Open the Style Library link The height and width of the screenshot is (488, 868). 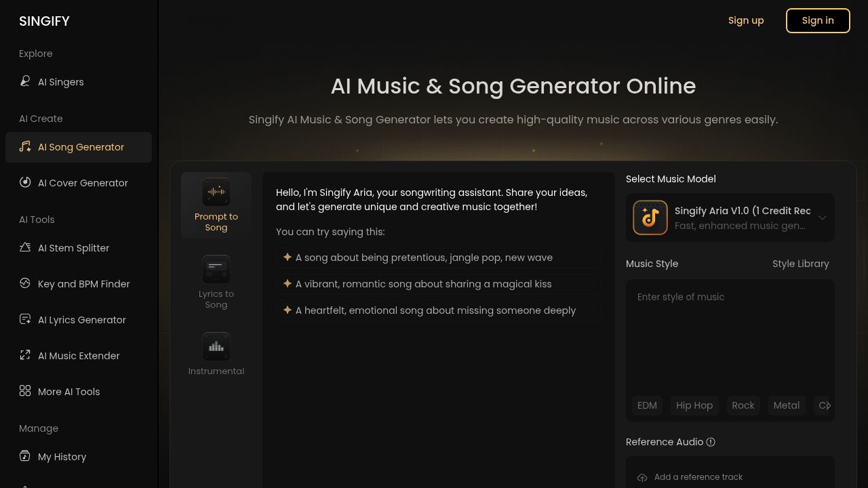point(800,264)
